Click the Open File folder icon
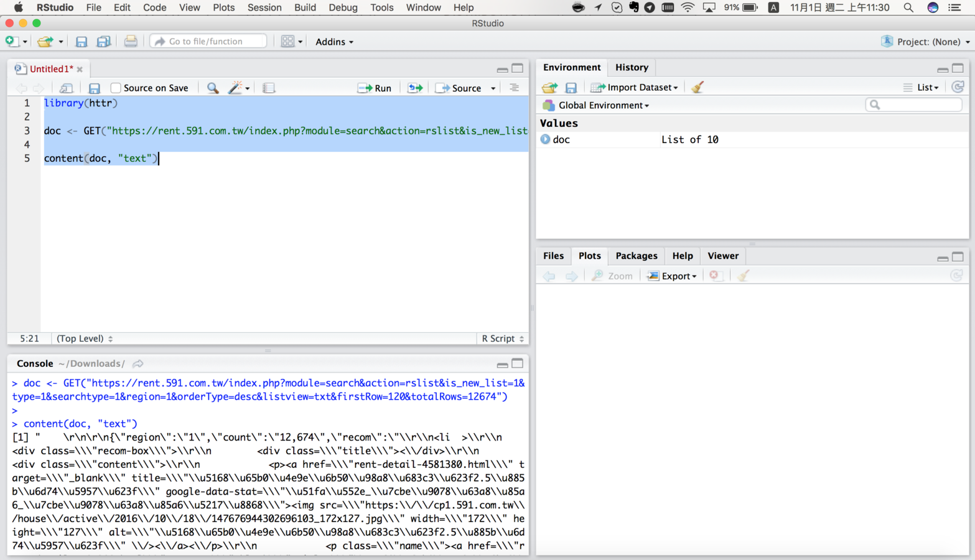The height and width of the screenshot is (560, 975). tap(45, 41)
